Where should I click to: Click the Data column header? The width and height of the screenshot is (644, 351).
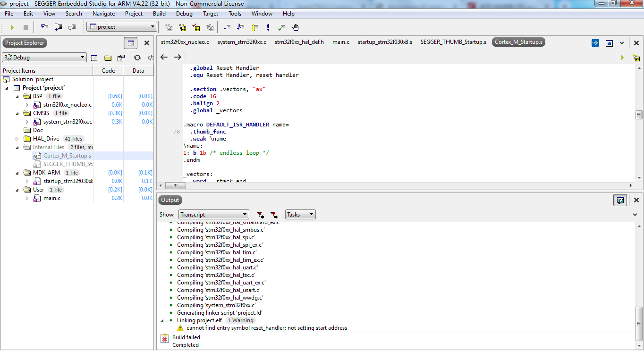pyautogui.click(x=138, y=70)
